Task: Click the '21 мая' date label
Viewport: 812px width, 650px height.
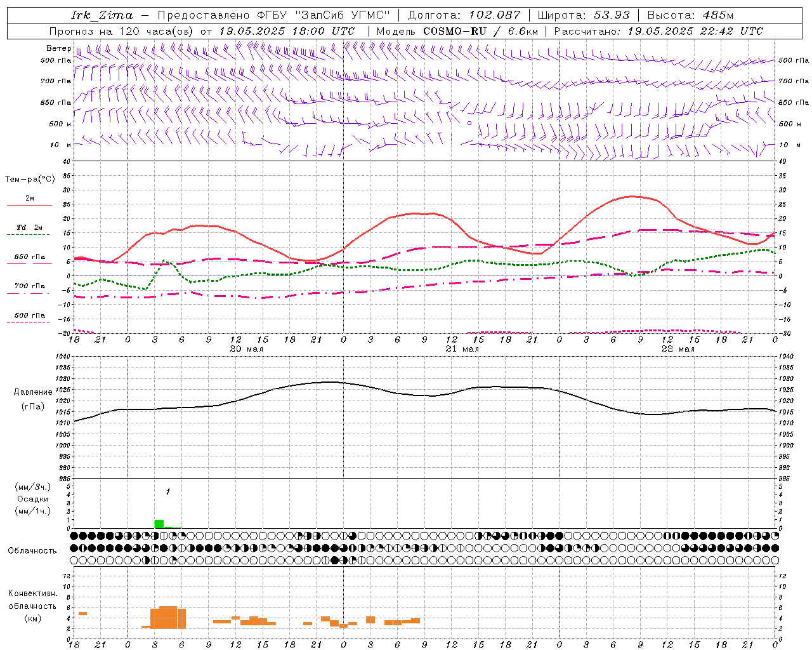Action: [462, 349]
